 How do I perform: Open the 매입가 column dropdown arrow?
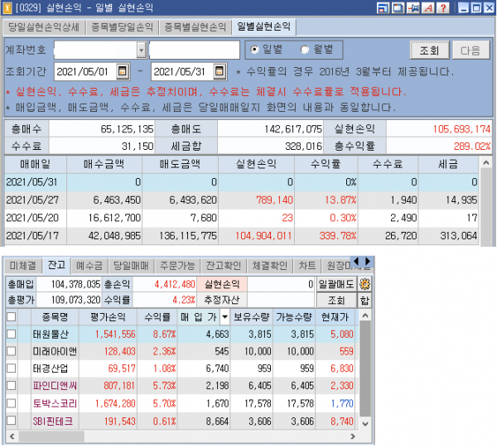tap(224, 316)
